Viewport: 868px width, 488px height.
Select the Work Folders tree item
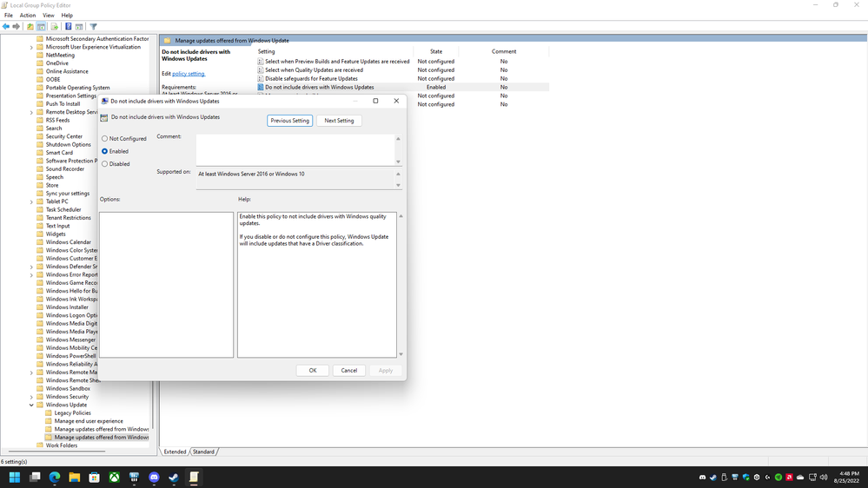[x=62, y=445]
